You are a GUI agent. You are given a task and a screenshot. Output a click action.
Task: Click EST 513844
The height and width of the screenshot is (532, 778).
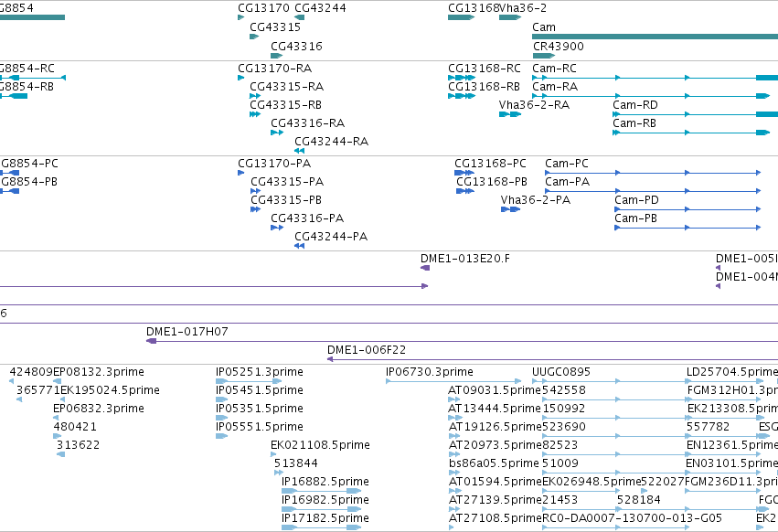coord(278,473)
